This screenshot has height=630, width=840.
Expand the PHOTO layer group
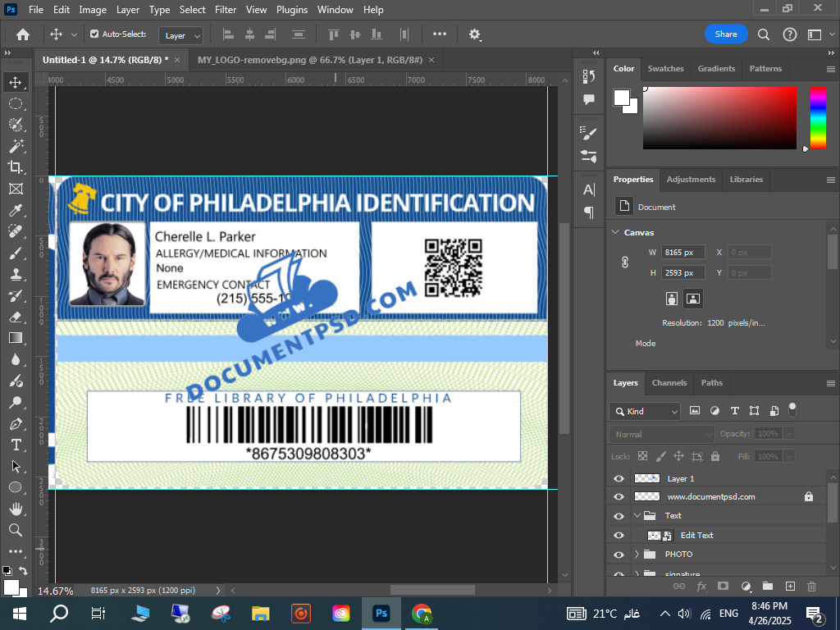(637, 554)
